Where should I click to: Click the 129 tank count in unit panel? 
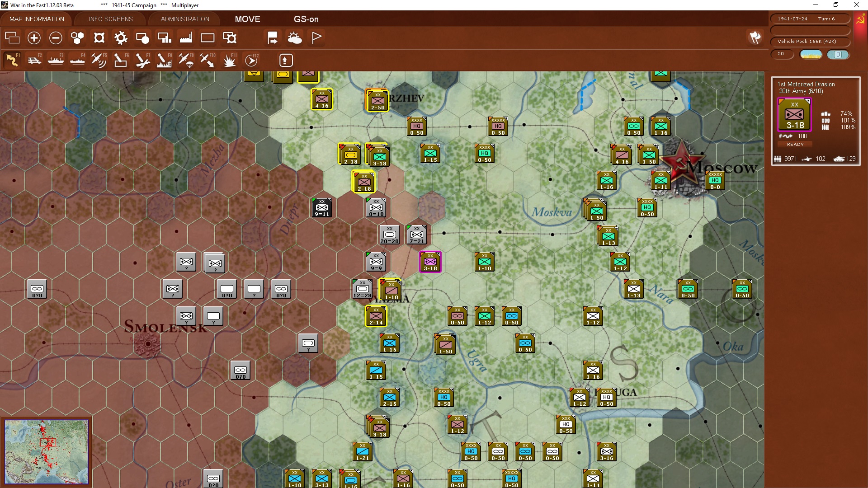[x=851, y=159]
